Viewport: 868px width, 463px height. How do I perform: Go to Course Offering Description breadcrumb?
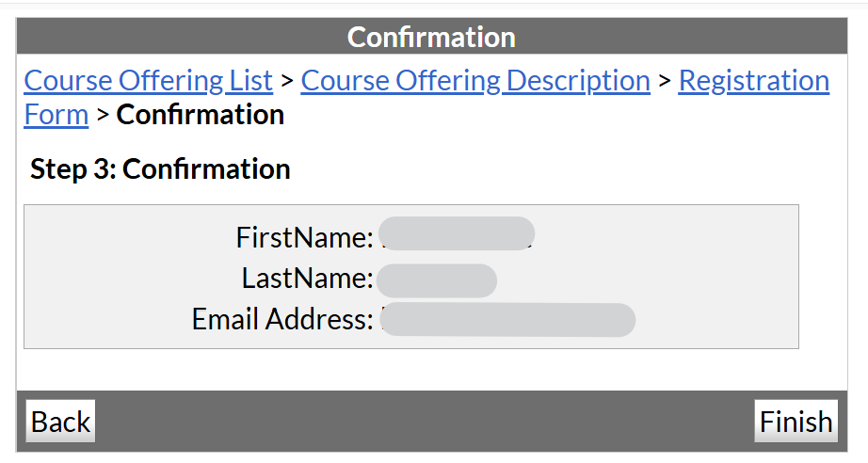[475, 81]
